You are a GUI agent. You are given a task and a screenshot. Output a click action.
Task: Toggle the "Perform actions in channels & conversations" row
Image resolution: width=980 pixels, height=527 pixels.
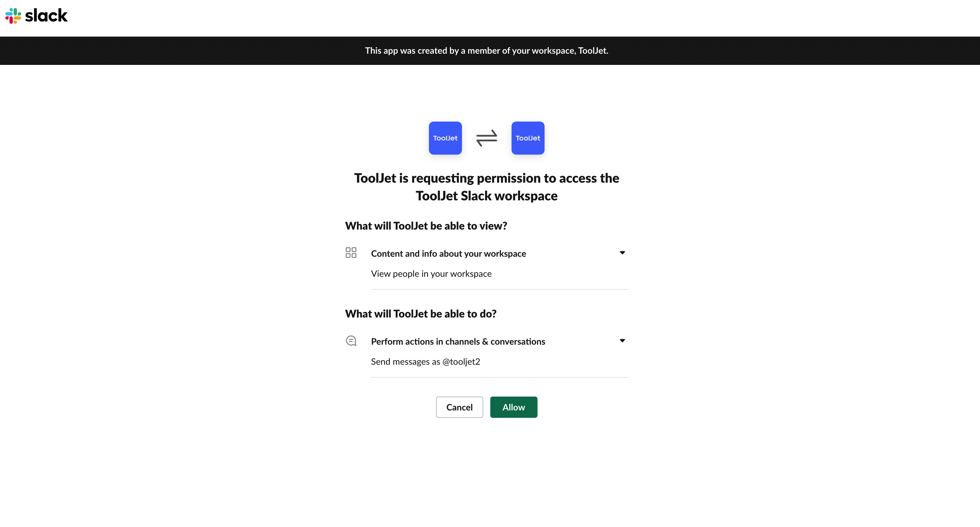click(458, 342)
